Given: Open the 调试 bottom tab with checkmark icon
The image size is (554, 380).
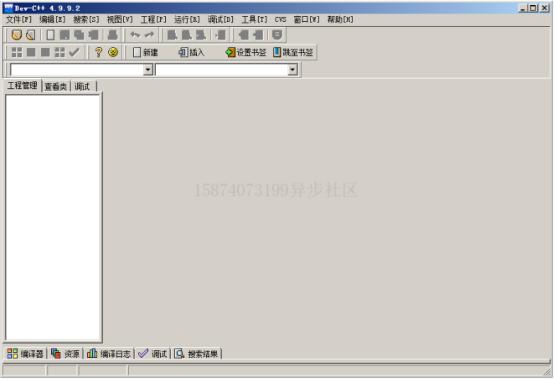Looking at the screenshot, I should (x=153, y=354).
